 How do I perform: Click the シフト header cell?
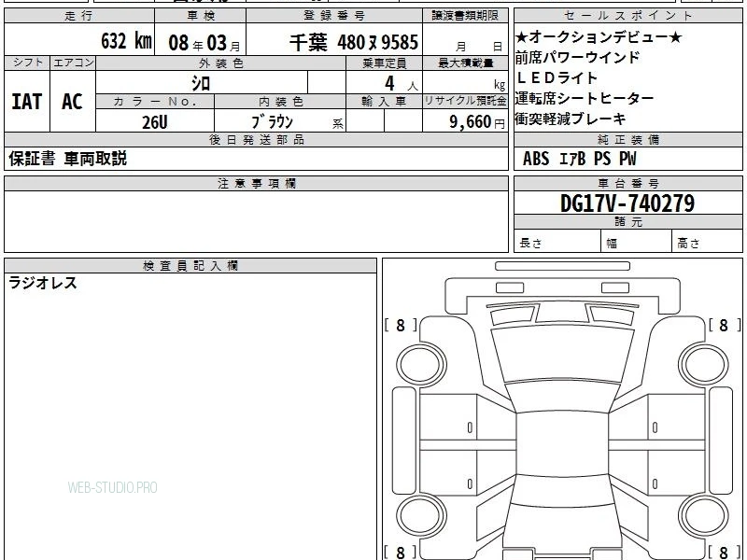pos(27,63)
